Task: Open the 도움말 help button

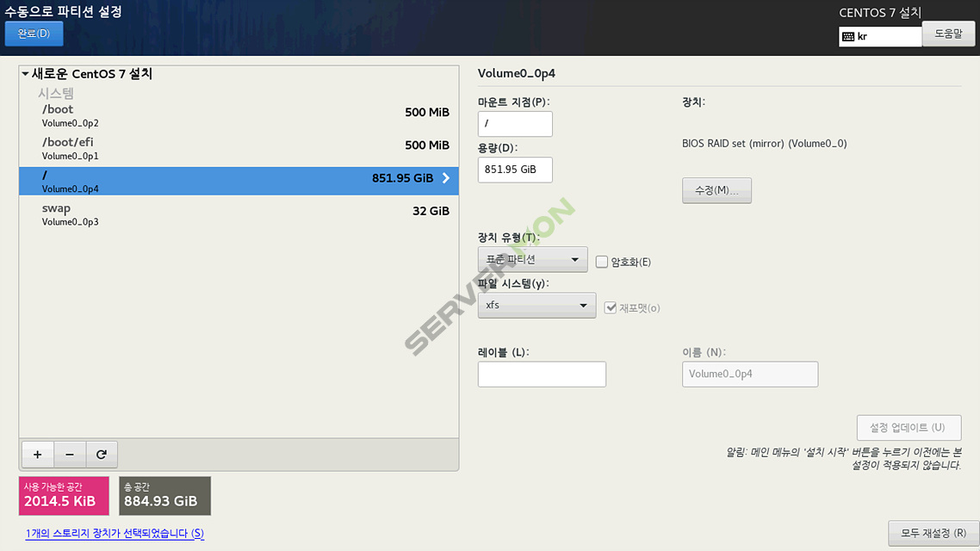Action: tap(948, 34)
